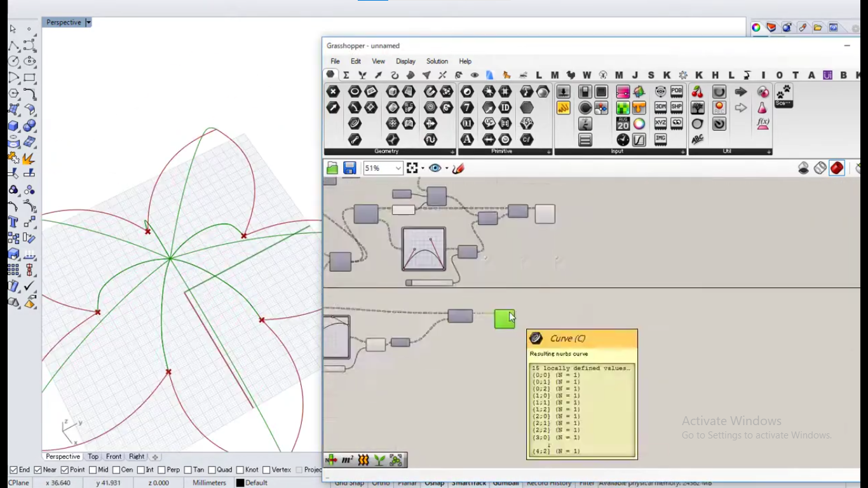
Task: Select the sketch pen icon in canvas toolbar
Action: 459,168
